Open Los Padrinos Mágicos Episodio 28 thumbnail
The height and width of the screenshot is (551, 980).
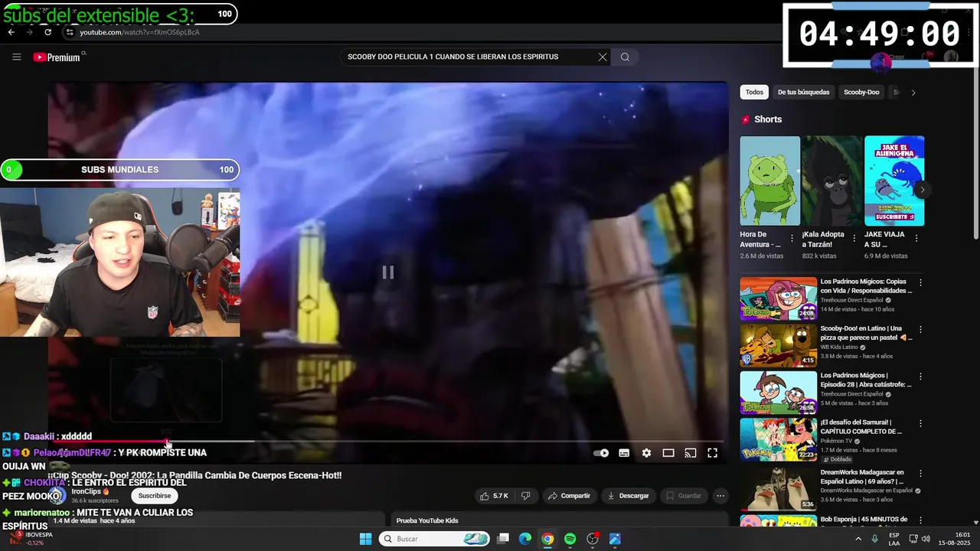point(779,393)
